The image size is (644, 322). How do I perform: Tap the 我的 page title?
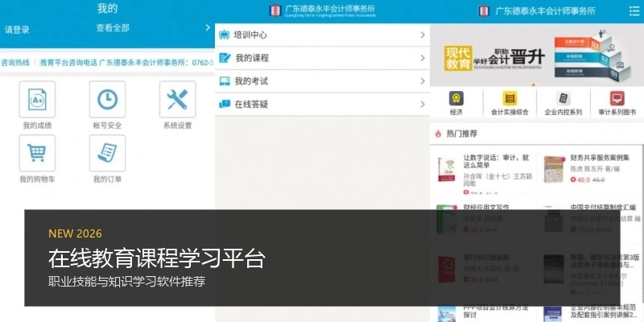pos(107,8)
